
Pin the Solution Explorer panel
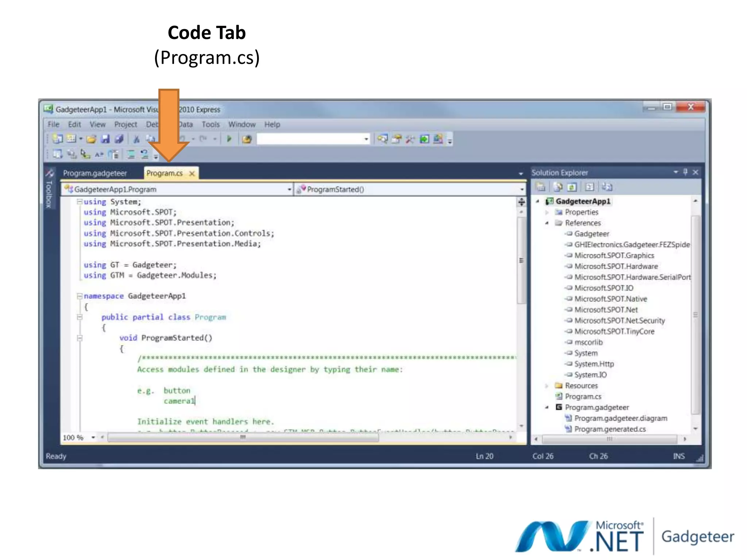685,172
